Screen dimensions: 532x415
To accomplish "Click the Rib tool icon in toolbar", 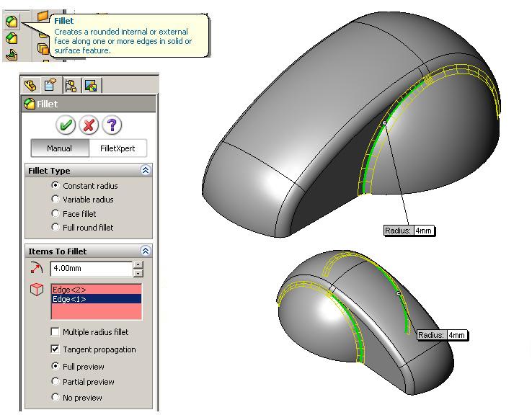I will point(12,54).
